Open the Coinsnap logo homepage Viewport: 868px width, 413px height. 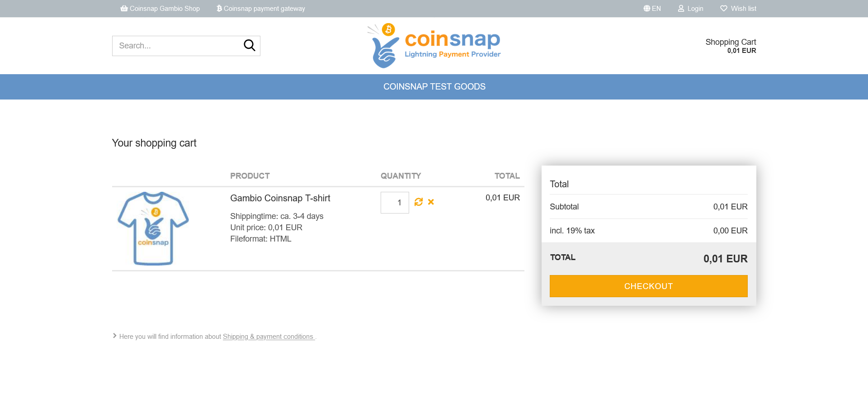click(x=434, y=46)
